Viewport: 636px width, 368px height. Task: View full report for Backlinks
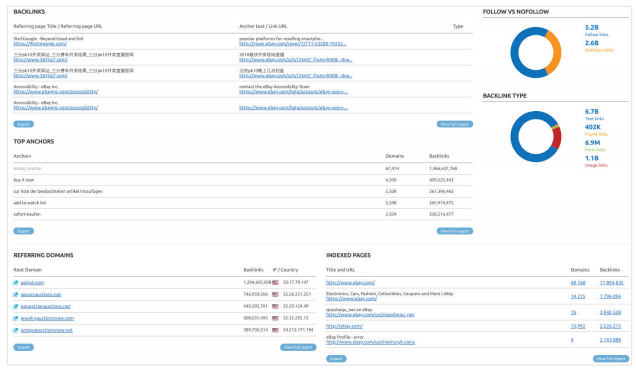(x=455, y=124)
